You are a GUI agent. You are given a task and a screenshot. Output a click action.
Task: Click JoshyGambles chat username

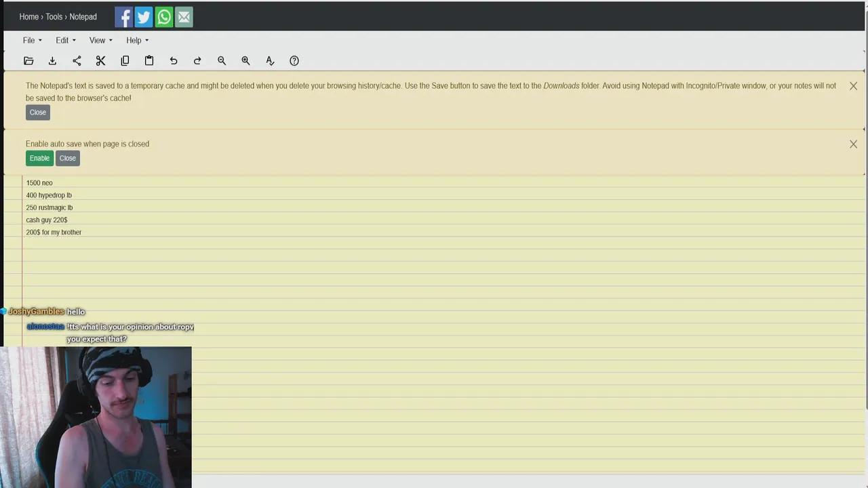(37, 312)
